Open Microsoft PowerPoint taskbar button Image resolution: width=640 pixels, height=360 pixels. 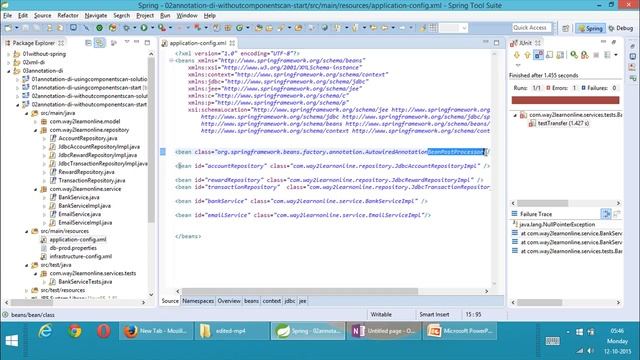[460, 331]
